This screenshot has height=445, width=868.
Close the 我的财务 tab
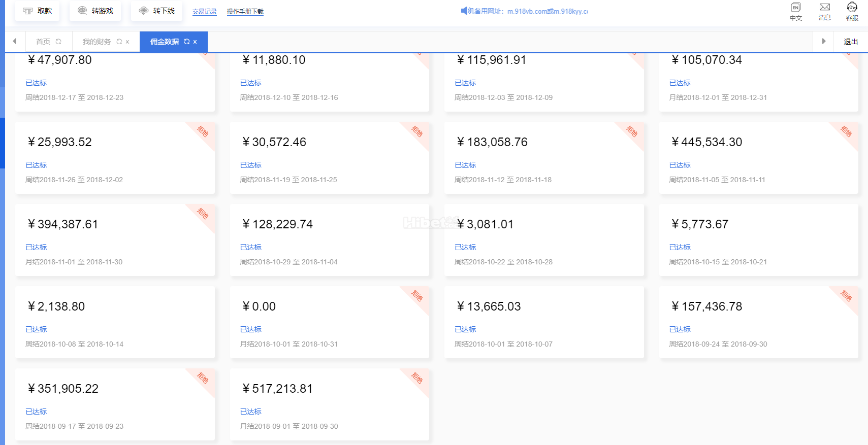click(127, 42)
